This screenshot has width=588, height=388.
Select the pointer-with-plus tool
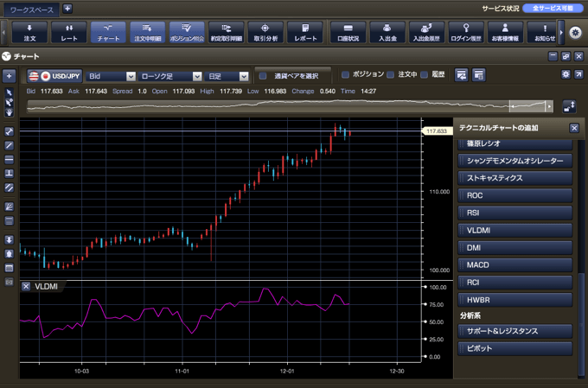[10, 102]
